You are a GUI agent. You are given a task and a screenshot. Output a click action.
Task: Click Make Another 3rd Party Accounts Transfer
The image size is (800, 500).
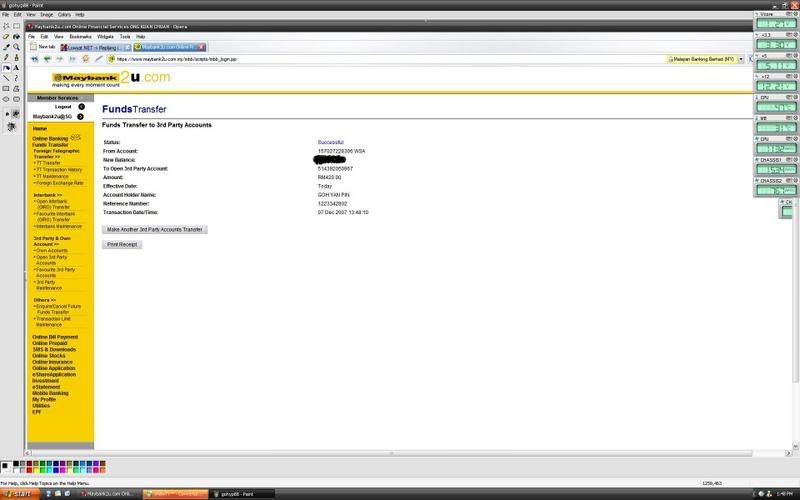(155, 229)
